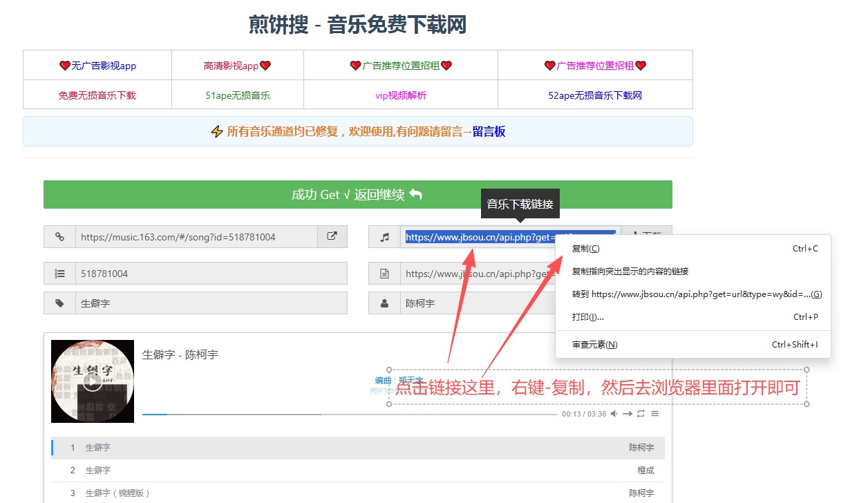Click the document icon beside the lyrics link
Image resolution: width=868 pixels, height=503 pixels.
(x=384, y=274)
